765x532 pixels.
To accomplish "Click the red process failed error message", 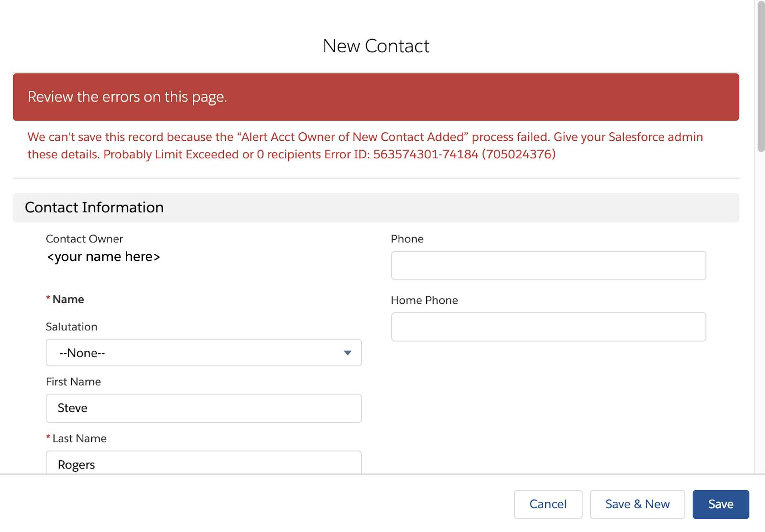I will [x=365, y=146].
